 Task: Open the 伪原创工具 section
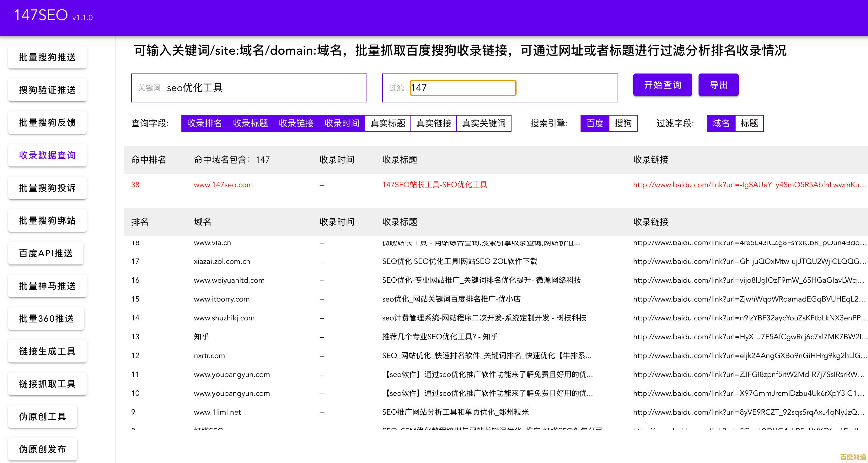pos(42,417)
